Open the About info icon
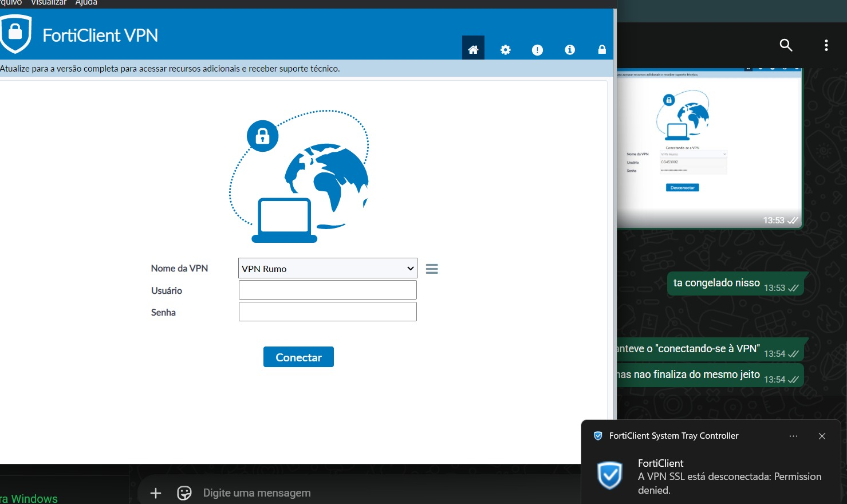 point(570,50)
